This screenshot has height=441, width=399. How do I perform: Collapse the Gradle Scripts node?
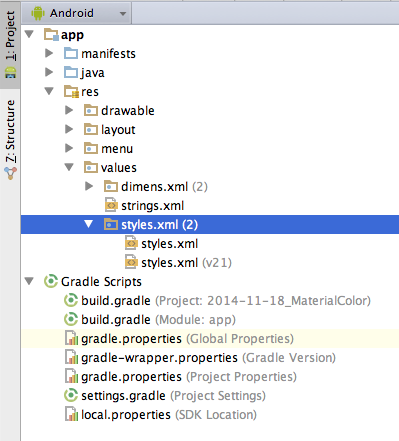[29, 281]
